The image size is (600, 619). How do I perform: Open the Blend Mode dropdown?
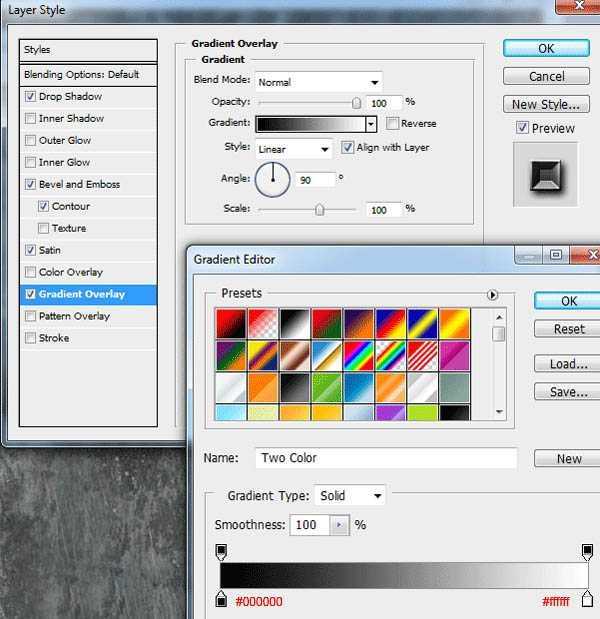(318, 82)
